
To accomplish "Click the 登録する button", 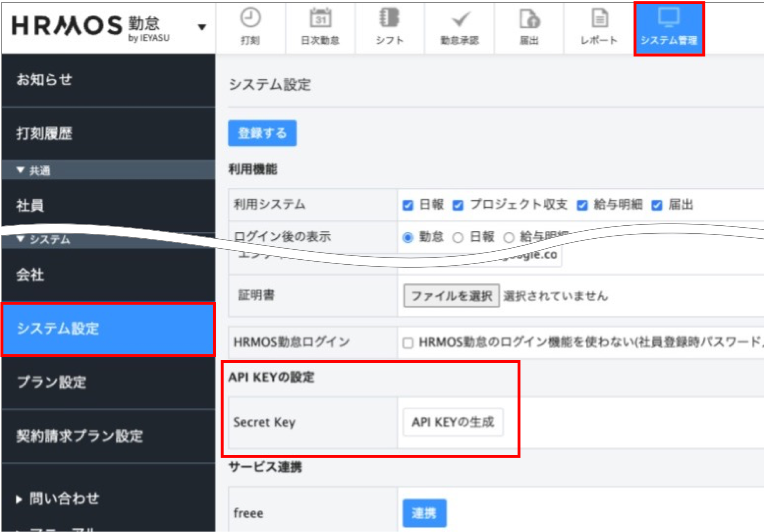I will [x=262, y=133].
